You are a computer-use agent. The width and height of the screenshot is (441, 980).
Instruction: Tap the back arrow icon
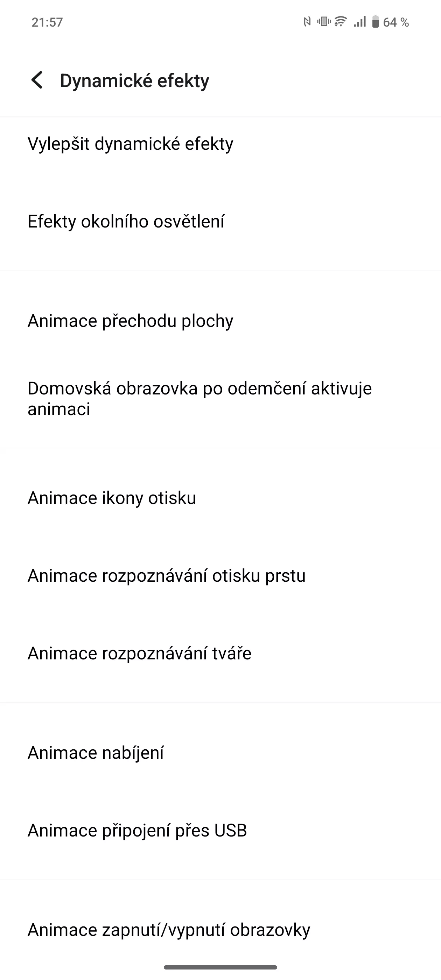click(x=37, y=80)
